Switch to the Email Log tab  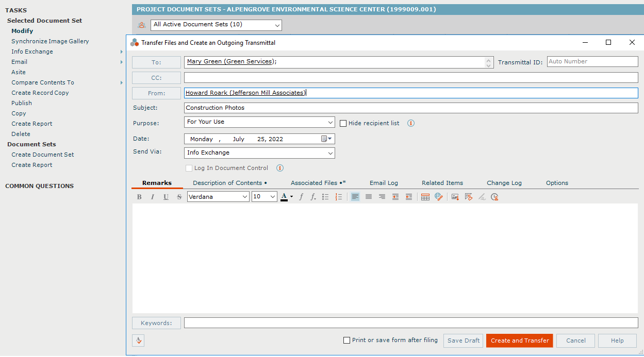(x=384, y=183)
